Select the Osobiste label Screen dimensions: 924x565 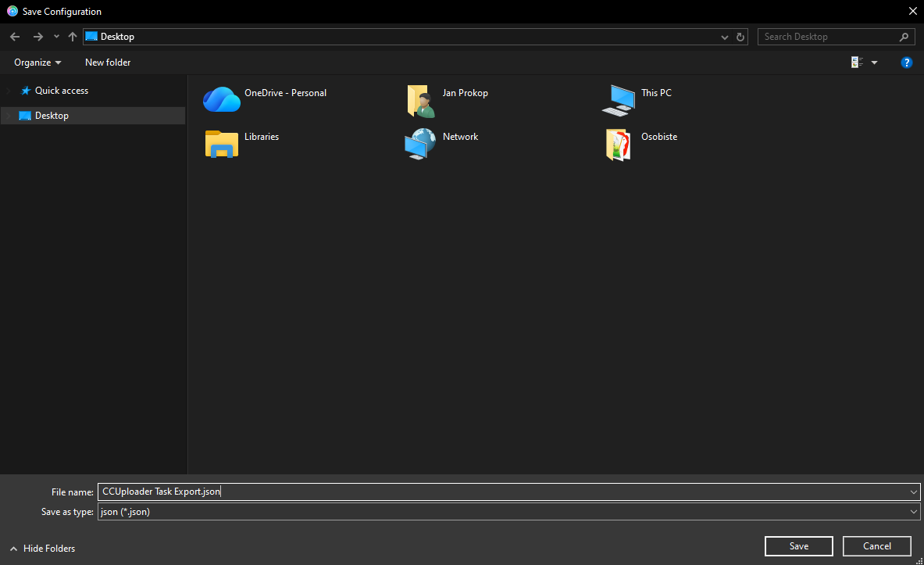tap(658, 136)
